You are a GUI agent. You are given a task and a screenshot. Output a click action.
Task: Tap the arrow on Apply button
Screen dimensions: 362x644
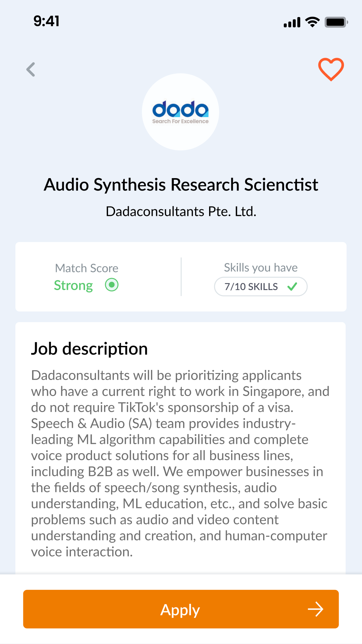pos(315,609)
